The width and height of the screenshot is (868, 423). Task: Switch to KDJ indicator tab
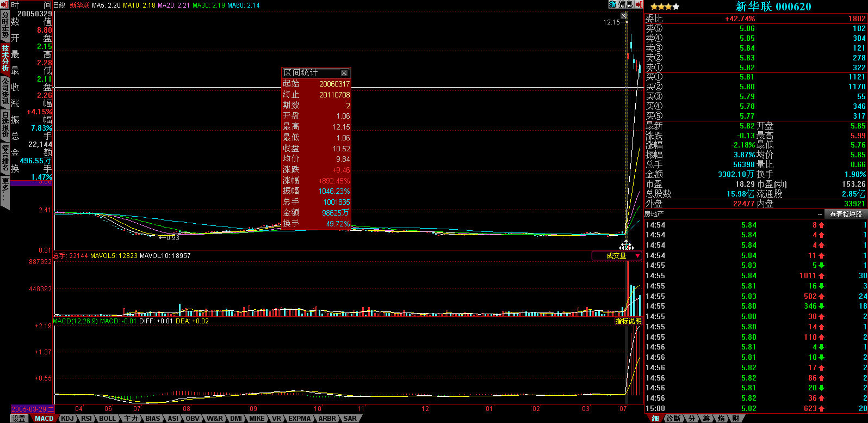tap(67, 419)
